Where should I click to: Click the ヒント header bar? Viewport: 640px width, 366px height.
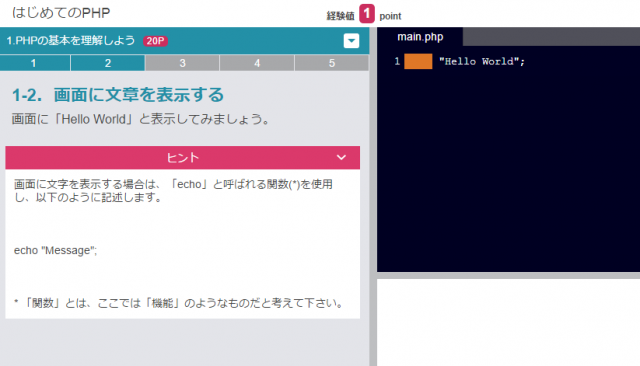182,157
